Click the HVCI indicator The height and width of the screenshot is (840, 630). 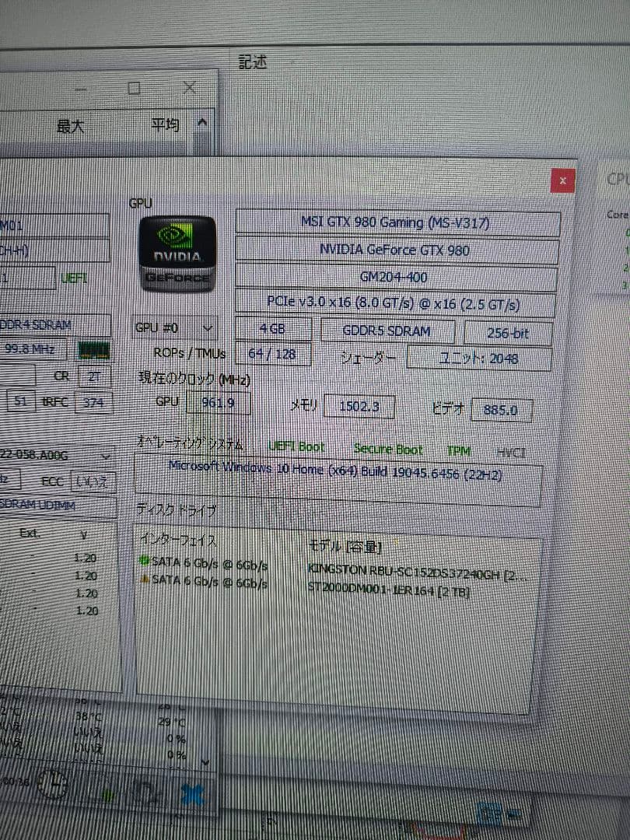point(511,453)
